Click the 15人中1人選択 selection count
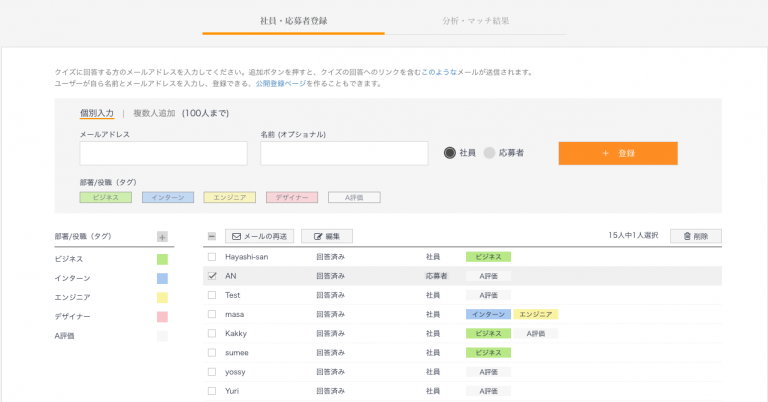 pos(633,236)
